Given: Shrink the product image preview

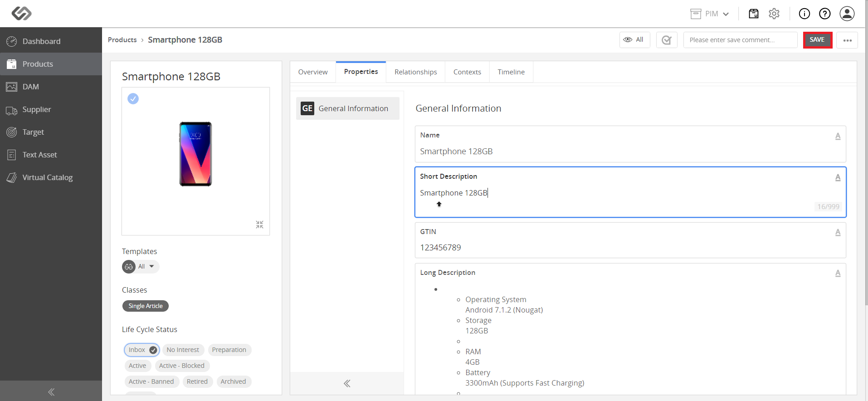Looking at the screenshot, I should pyautogui.click(x=259, y=225).
